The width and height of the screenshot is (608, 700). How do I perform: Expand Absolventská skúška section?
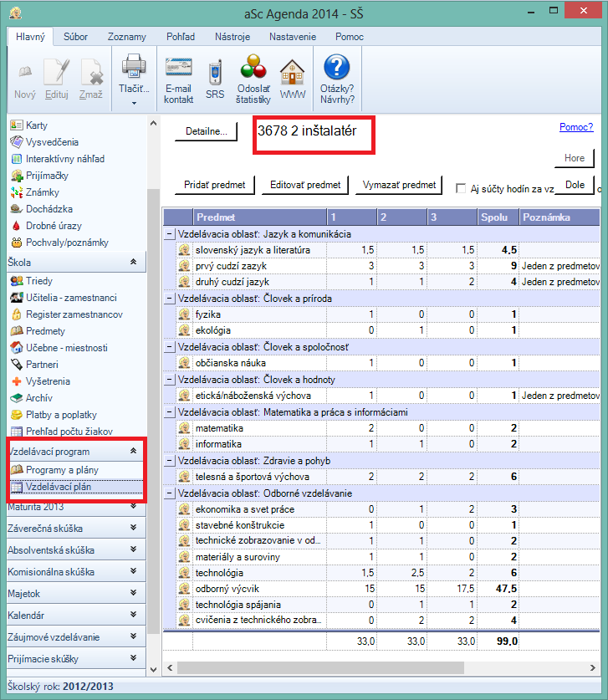(x=133, y=549)
